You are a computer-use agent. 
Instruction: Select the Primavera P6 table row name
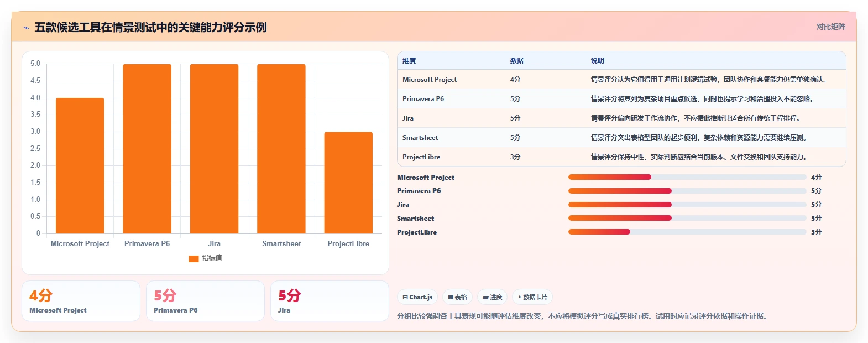point(423,99)
